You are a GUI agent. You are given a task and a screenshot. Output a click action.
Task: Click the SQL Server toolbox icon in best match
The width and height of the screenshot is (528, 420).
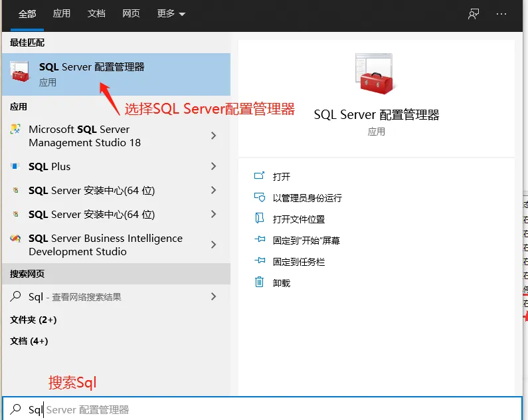20,74
